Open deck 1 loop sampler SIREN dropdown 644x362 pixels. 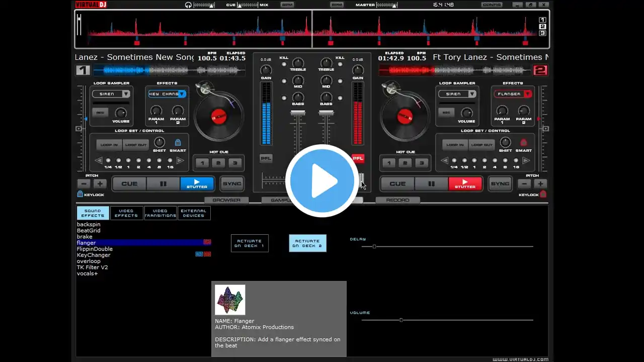[x=111, y=94]
